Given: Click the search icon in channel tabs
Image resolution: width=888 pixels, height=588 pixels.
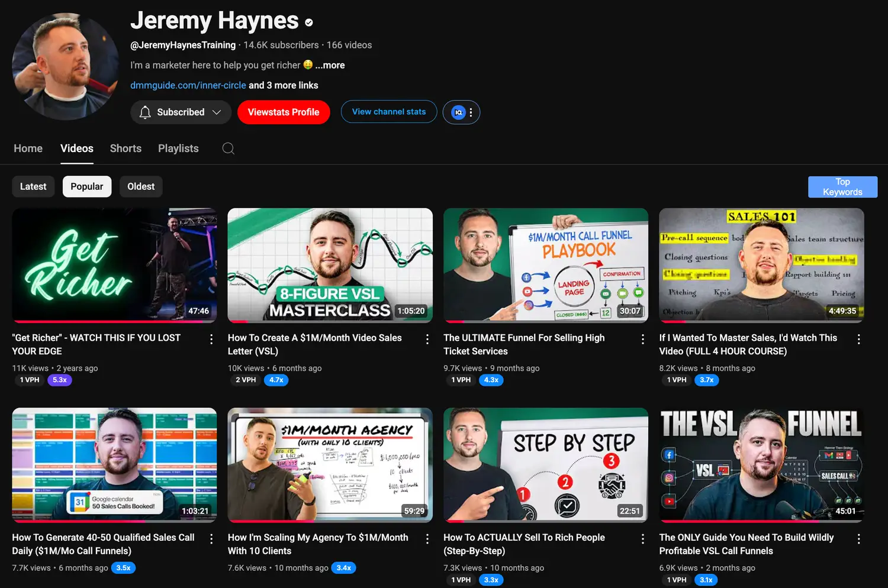Looking at the screenshot, I should click(x=228, y=148).
